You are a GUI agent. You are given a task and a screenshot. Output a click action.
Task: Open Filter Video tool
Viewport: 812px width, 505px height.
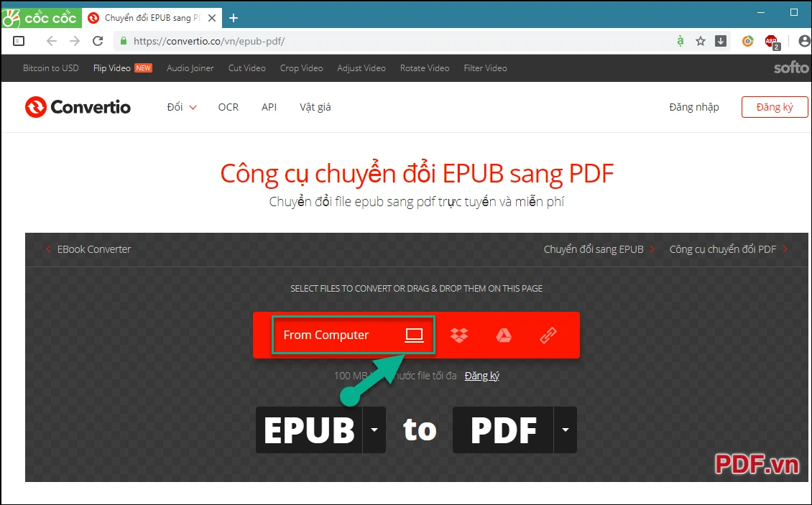(x=485, y=68)
